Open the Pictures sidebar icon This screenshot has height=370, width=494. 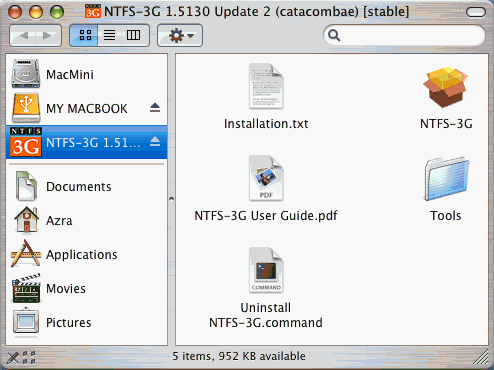[26, 322]
